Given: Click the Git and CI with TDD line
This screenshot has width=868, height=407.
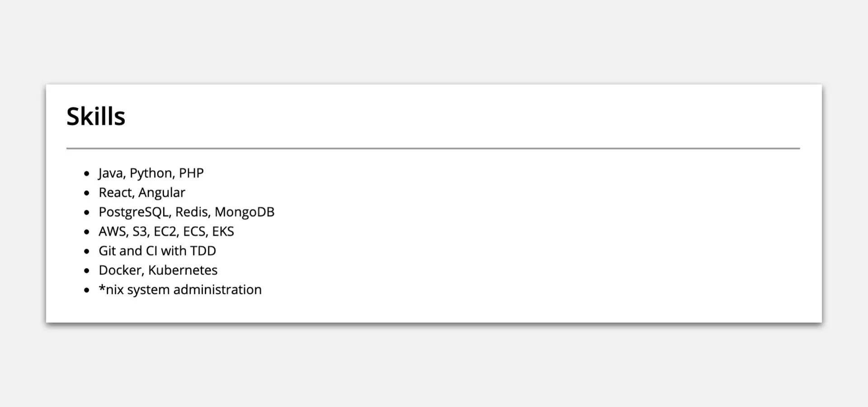Looking at the screenshot, I should pyautogui.click(x=157, y=251).
